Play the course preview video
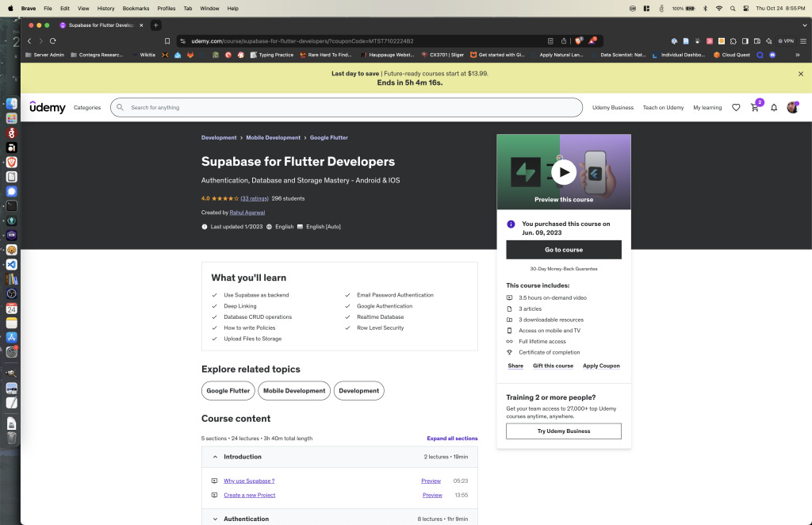Screen dimensions: 812x525 pos(564,172)
